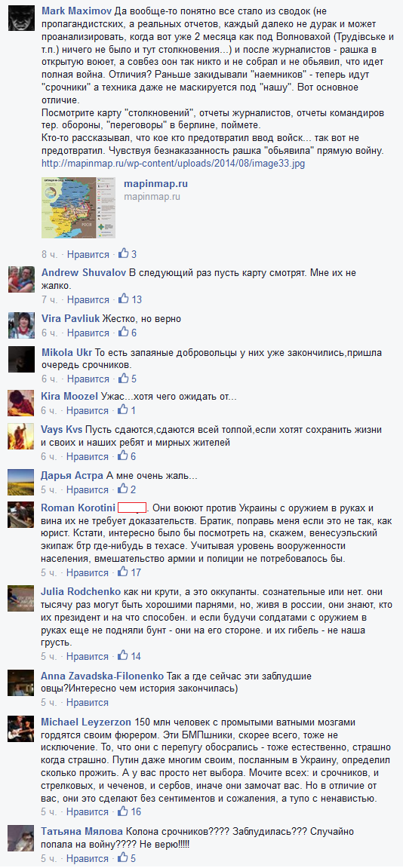
Task: Click the like count icon on Andrew Shuvalov's comment
Action: coord(124,299)
